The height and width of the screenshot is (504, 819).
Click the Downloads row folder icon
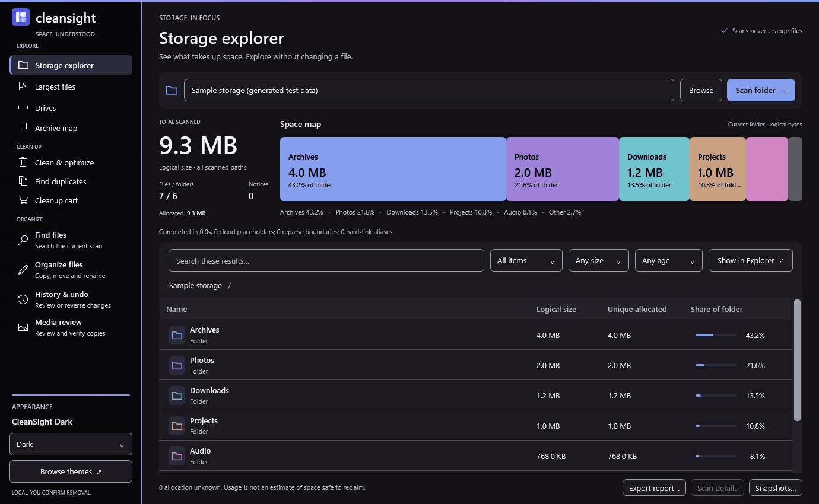177,395
